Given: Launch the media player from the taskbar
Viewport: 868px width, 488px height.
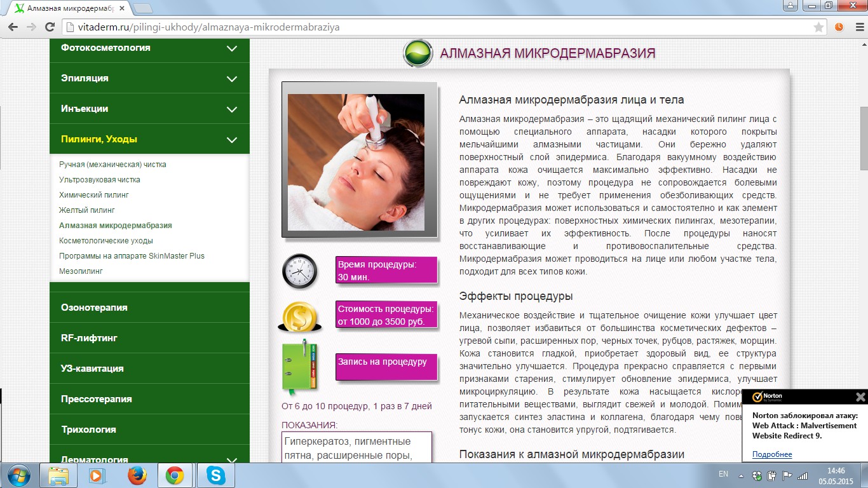Looking at the screenshot, I should 97,475.
